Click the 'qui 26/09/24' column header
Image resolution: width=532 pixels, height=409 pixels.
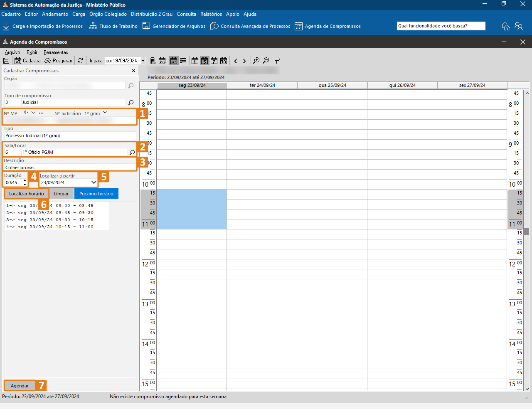[402, 85]
